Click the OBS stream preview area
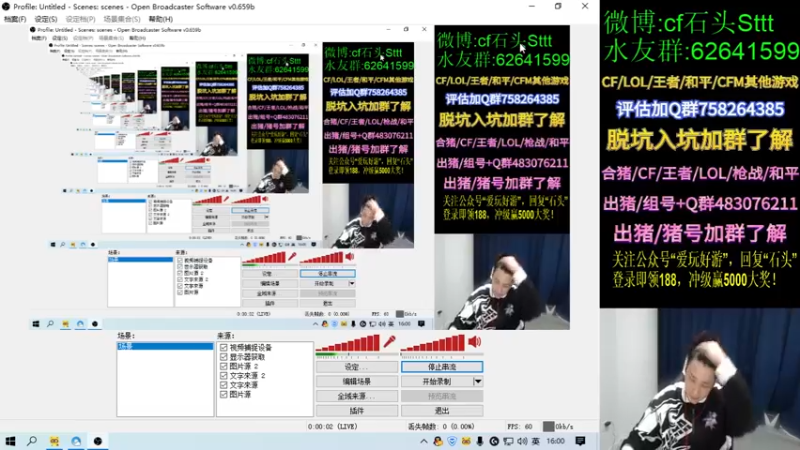The image size is (800, 450). 299,178
